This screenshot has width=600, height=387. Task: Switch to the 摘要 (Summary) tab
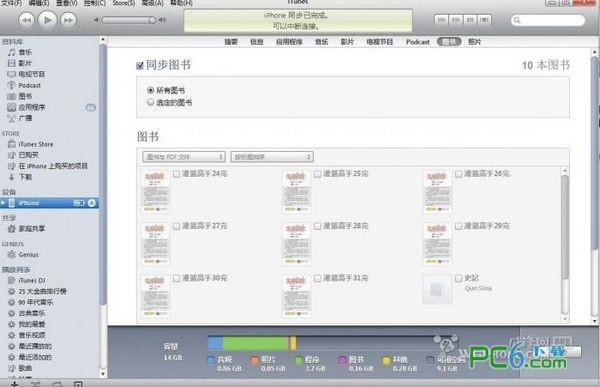(x=231, y=42)
